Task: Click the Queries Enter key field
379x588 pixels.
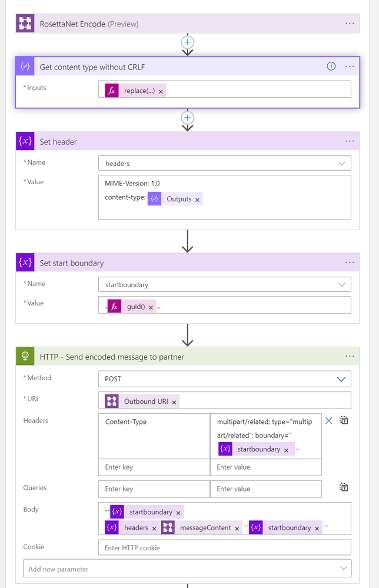Action: click(x=154, y=489)
